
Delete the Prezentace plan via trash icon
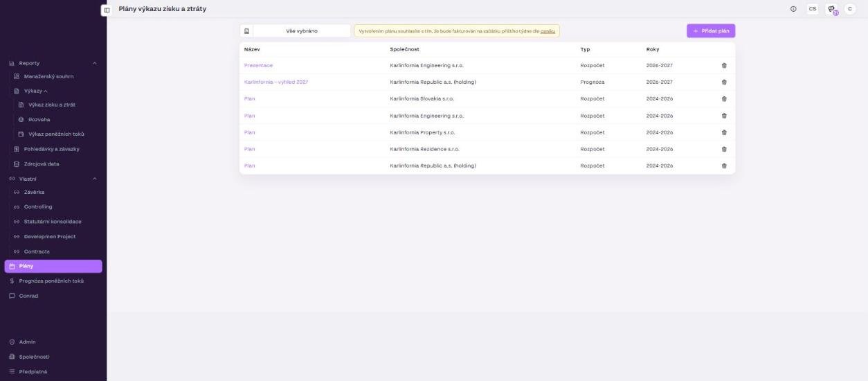pos(724,65)
